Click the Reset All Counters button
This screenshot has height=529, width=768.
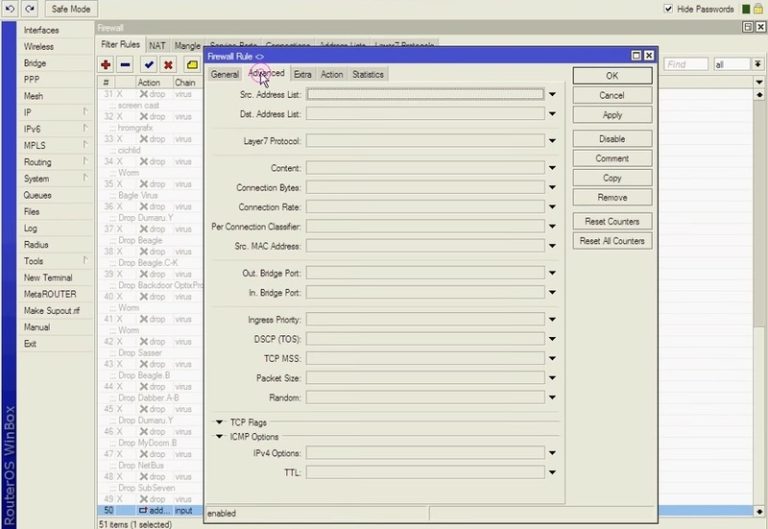point(612,241)
